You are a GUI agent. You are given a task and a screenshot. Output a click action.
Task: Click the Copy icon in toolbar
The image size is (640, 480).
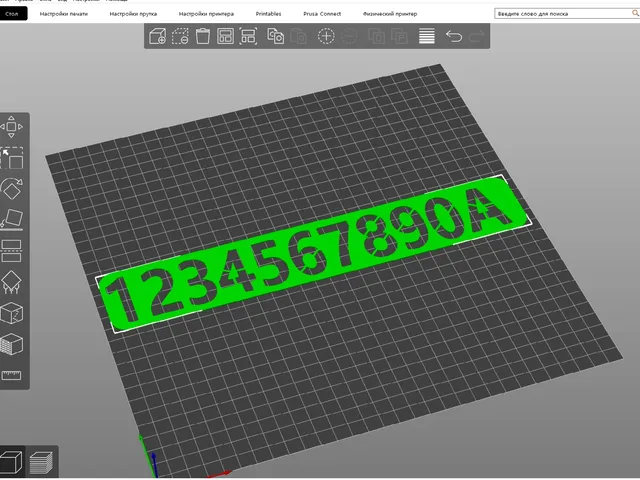coord(276,36)
